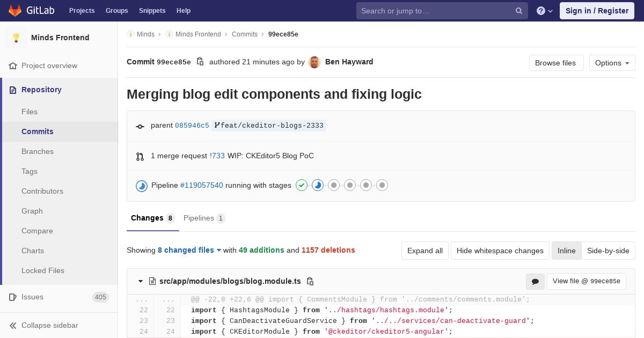The height and width of the screenshot is (338, 644).
Task: Click the Minds Frontend lightbulb avatar
Action: (16, 38)
